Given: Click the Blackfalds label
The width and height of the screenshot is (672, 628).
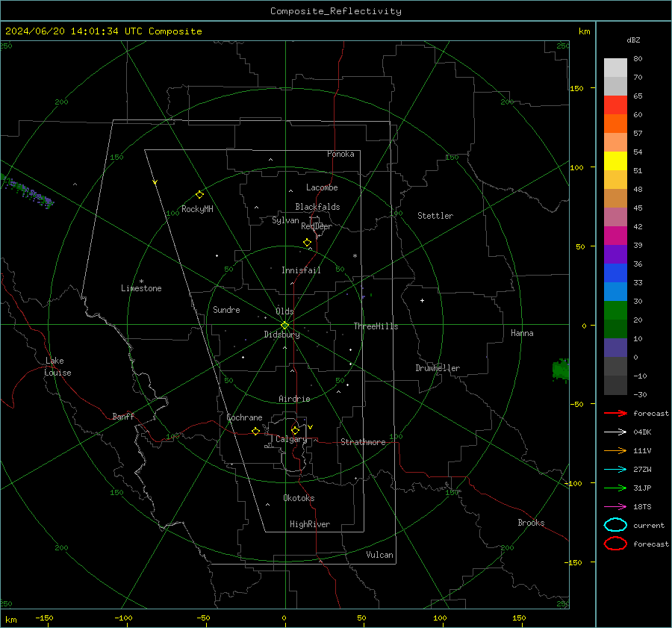Looking at the screenshot, I should [x=317, y=207].
